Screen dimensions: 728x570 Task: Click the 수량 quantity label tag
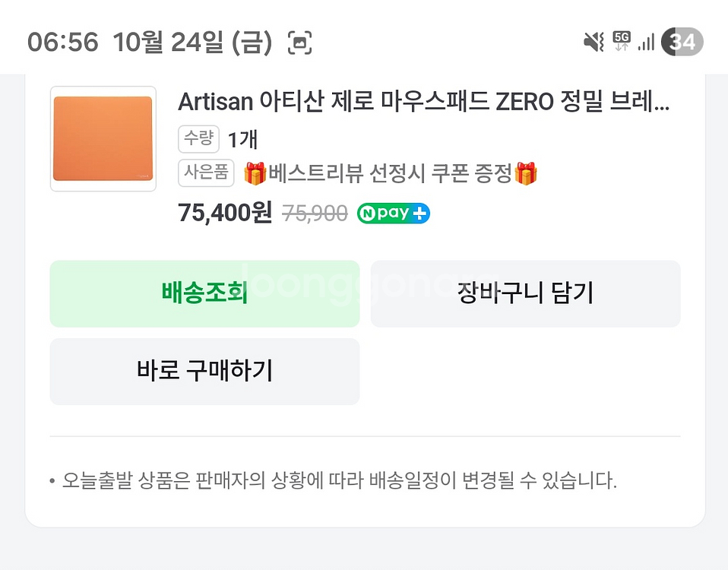pos(198,138)
